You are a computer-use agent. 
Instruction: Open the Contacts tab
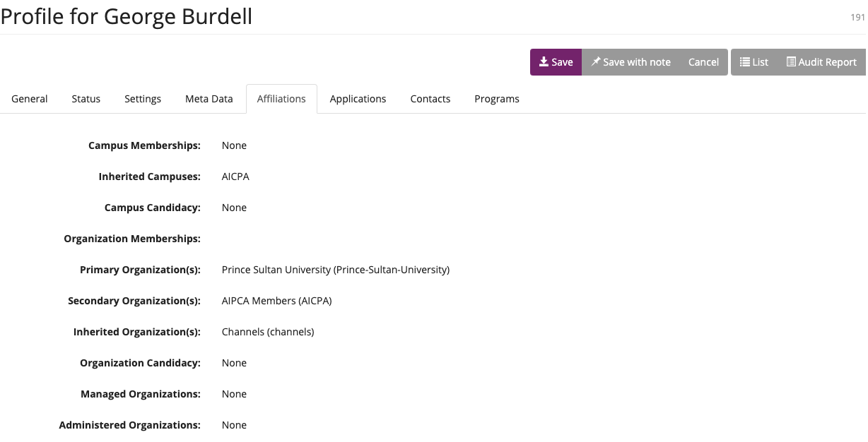click(430, 99)
